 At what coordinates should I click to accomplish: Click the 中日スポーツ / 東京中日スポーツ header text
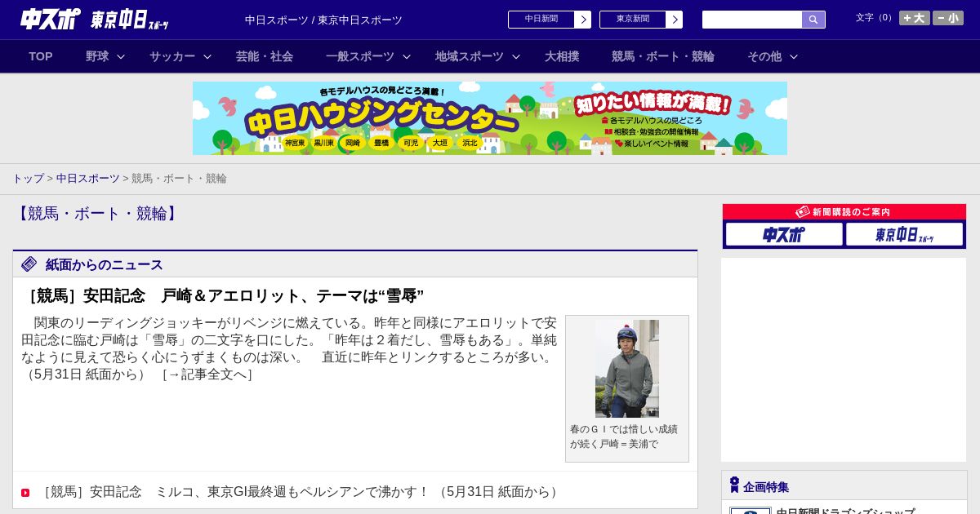click(x=323, y=20)
